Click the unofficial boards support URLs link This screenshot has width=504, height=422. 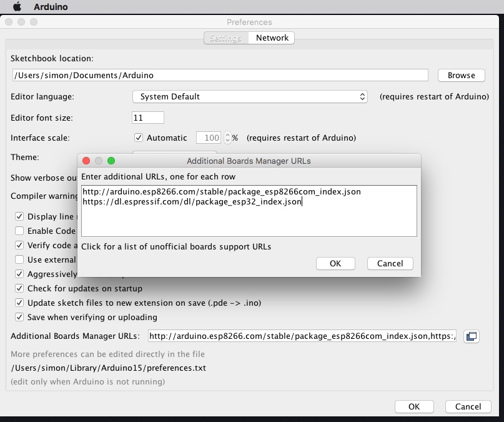pyautogui.click(x=176, y=246)
